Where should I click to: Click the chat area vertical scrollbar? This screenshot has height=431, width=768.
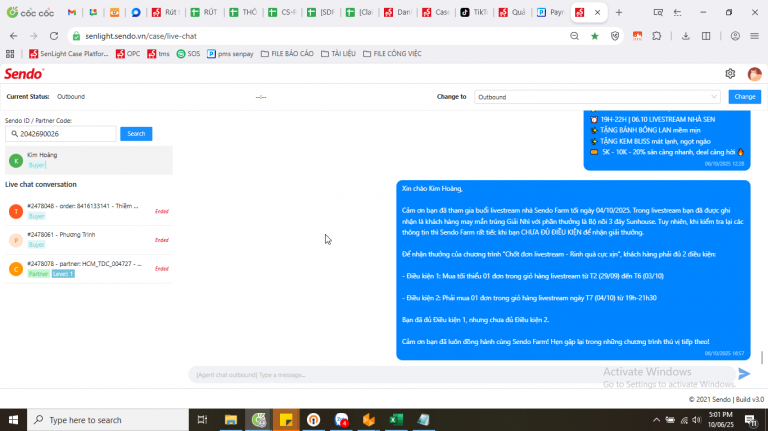(x=762, y=358)
